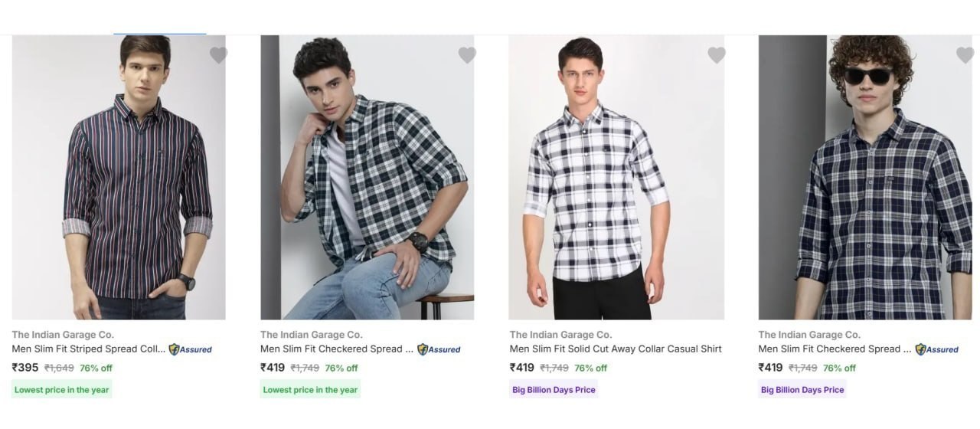Open white and black checkered shirt image
This screenshot has height=429, width=980.
click(x=616, y=177)
